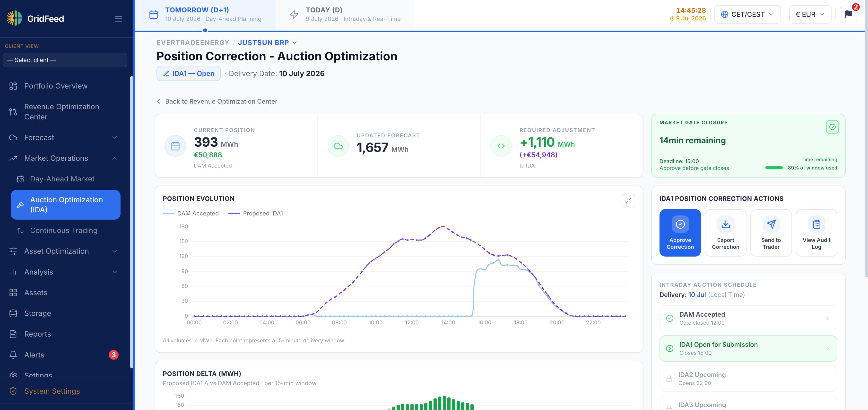Image resolution: width=868 pixels, height=410 pixels.
Task: Click the Analysis bar chart icon
Action: point(13,272)
